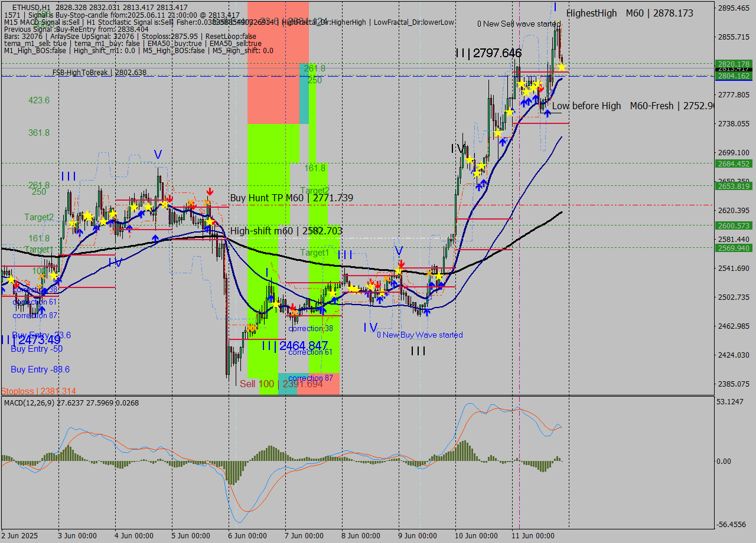Select the red down-arrow sell signal above Buy Hunt TP
Image resolution: width=756 pixels, height=543 pixels.
(x=209, y=191)
